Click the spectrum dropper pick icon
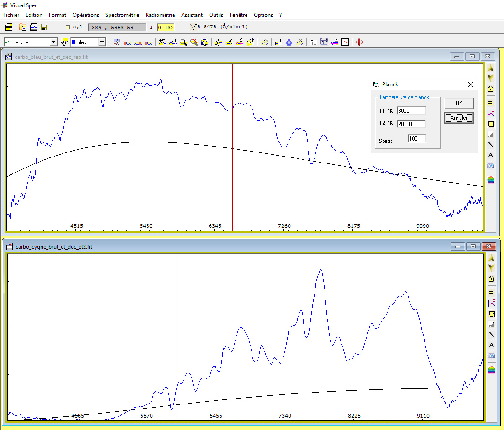This screenshot has width=504, height=430. [x=240, y=42]
